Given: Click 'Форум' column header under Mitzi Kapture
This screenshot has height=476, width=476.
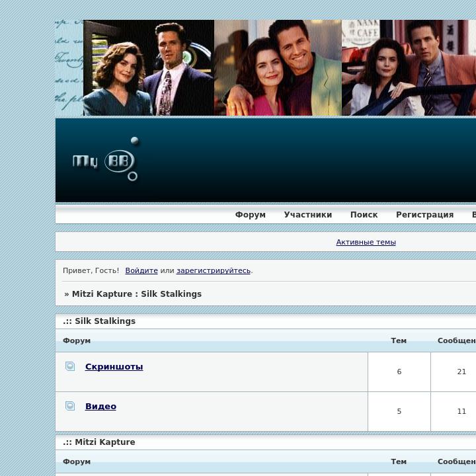Looking at the screenshot, I should [77, 461].
